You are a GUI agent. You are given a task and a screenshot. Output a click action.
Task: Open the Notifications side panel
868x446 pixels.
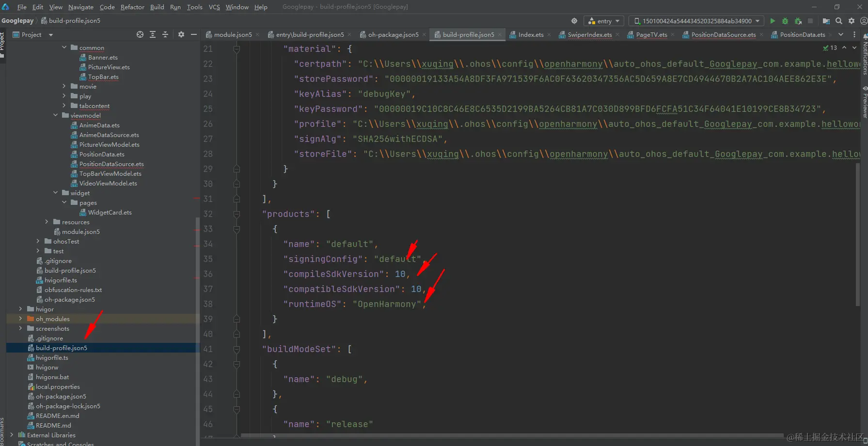pyautogui.click(x=865, y=54)
